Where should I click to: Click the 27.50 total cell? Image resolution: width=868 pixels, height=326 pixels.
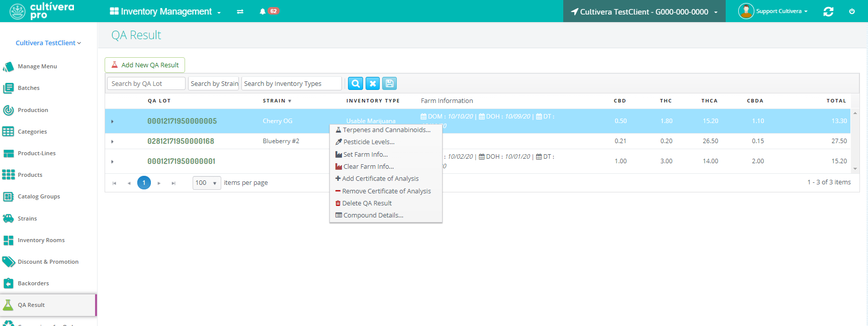click(x=839, y=141)
